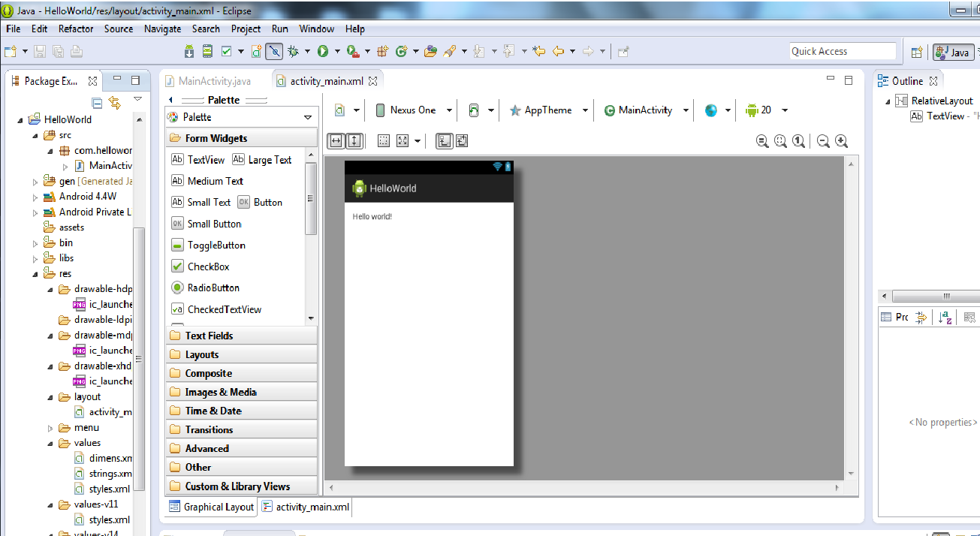Viewport: 980px width, 536px height.
Task: Open the Android Virtual Device Manager icon
Action: (x=208, y=51)
